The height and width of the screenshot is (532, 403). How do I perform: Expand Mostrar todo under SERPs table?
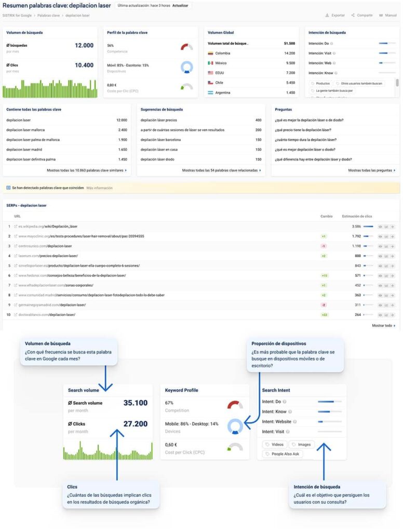(383, 326)
